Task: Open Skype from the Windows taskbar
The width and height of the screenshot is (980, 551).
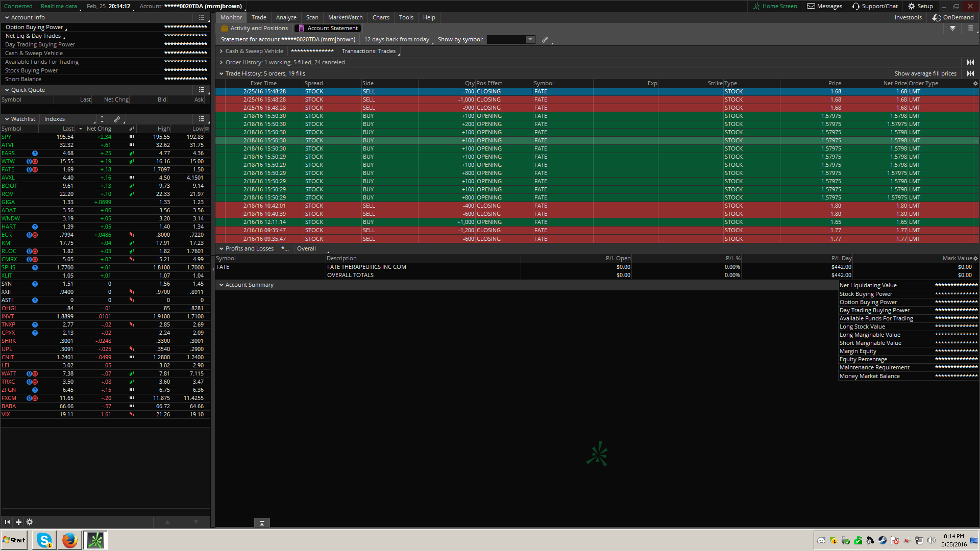Action: click(x=44, y=540)
